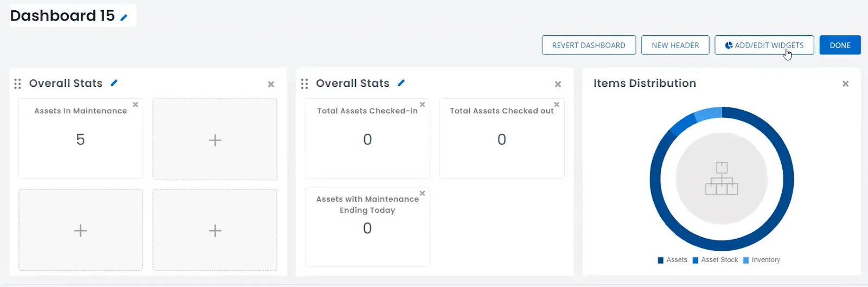
Task: Add a stat in the bottom-right empty slot
Action: [215, 231]
